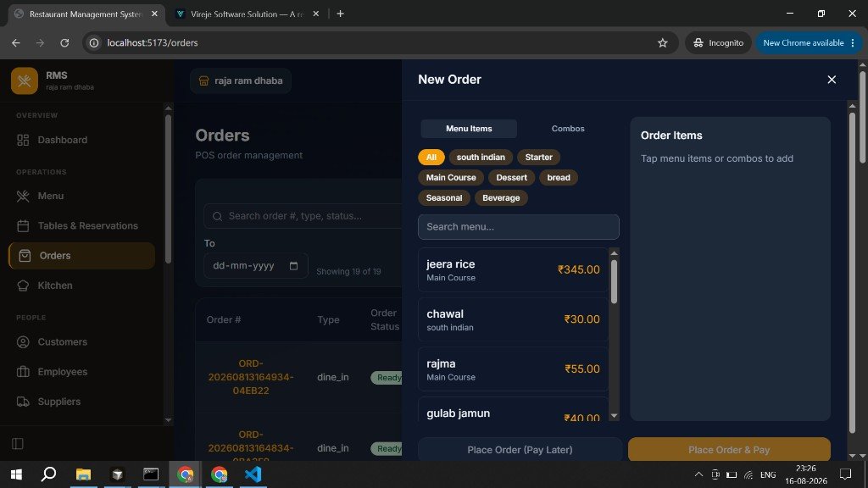Viewport: 868px width, 488px height.
Task: Filter menu by All category
Action: click(x=431, y=157)
